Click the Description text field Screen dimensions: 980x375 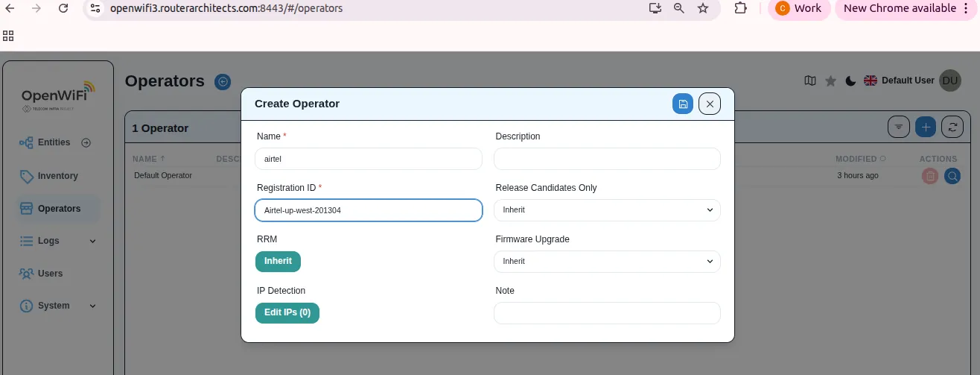tap(607, 159)
